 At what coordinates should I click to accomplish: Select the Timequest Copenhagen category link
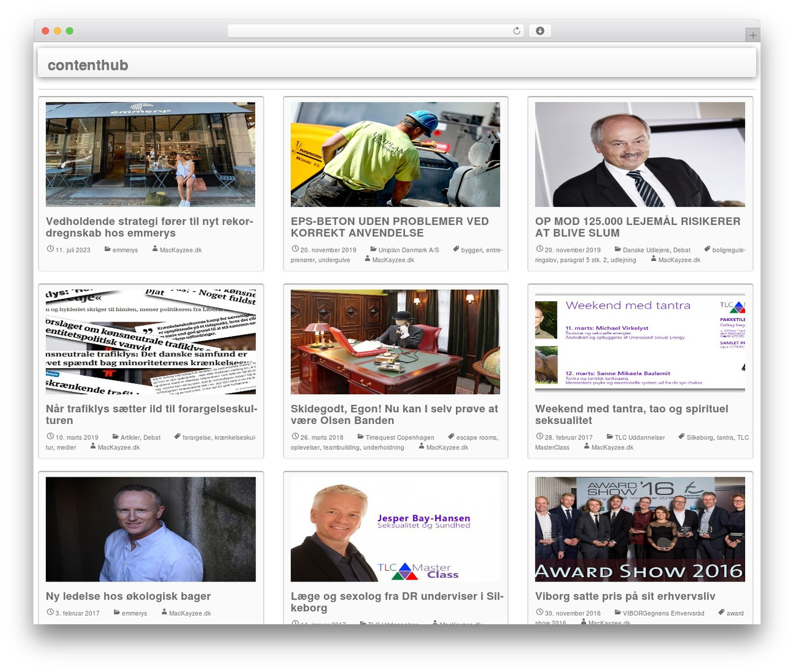click(x=400, y=438)
